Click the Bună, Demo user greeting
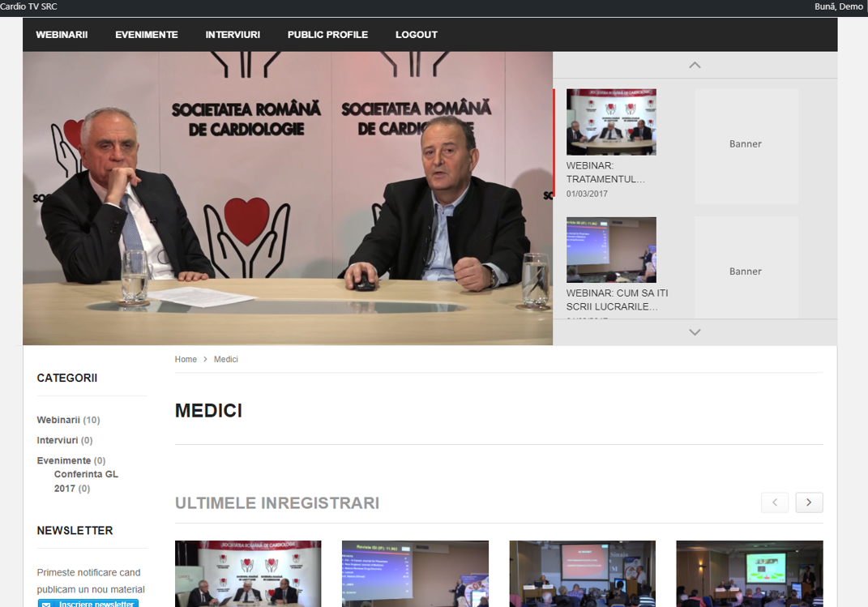This screenshot has width=868, height=607. (x=839, y=6)
